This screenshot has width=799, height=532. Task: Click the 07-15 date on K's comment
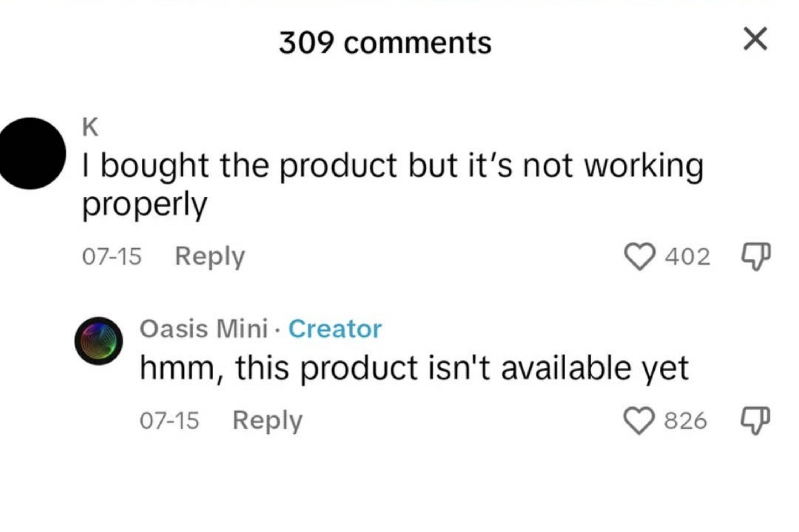click(112, 257)
